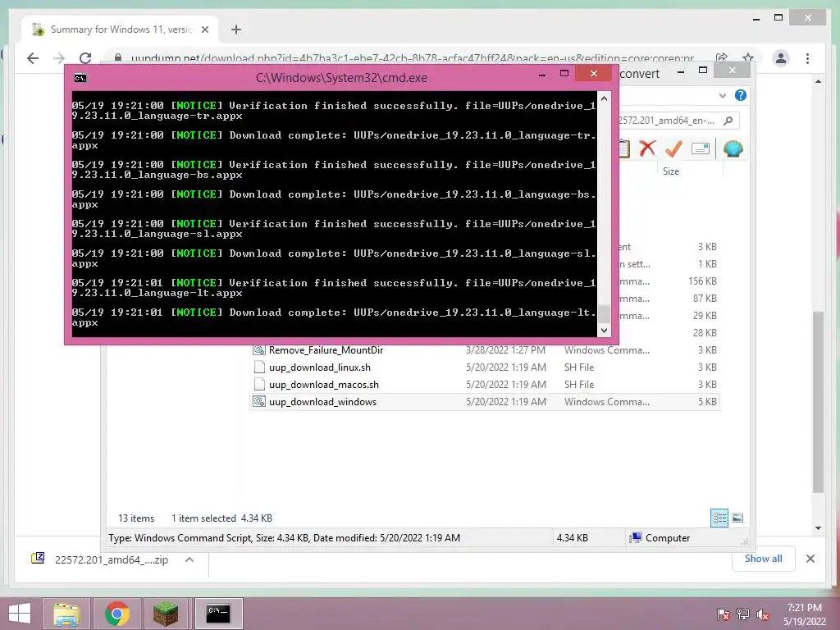Click the clipboard paste icon
Image resolution: width=840 pixels, height=630 pixels.
pos(624,148)
